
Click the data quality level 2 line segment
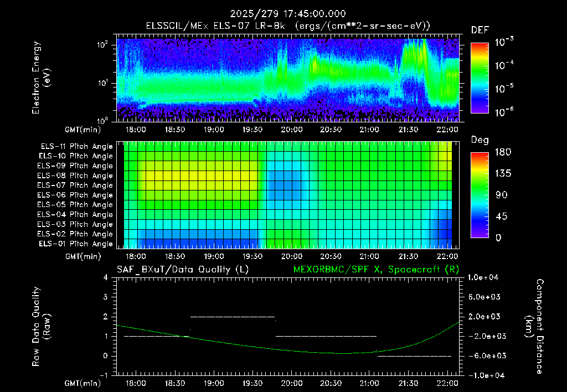(x=233, y=317)
